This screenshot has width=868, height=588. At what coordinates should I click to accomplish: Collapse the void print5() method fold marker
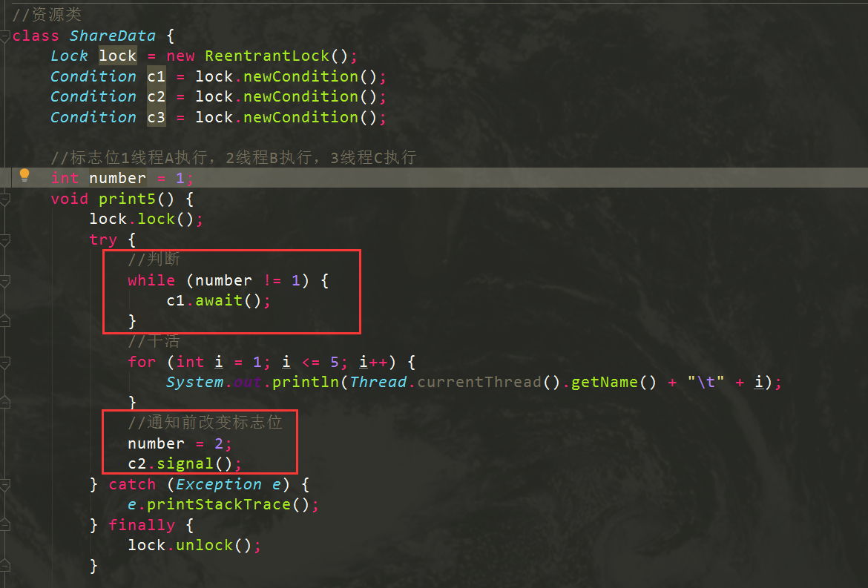[4, 199]
